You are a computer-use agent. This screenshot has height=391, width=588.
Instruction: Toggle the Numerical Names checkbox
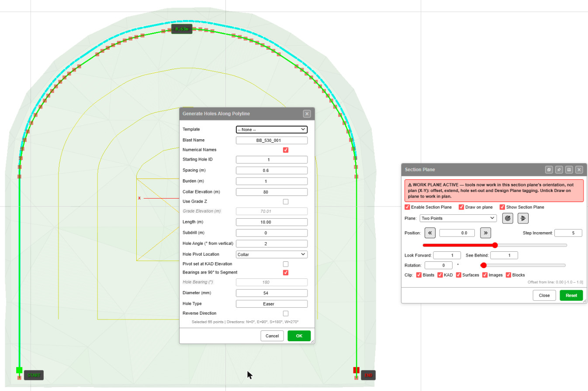(286, 150)
